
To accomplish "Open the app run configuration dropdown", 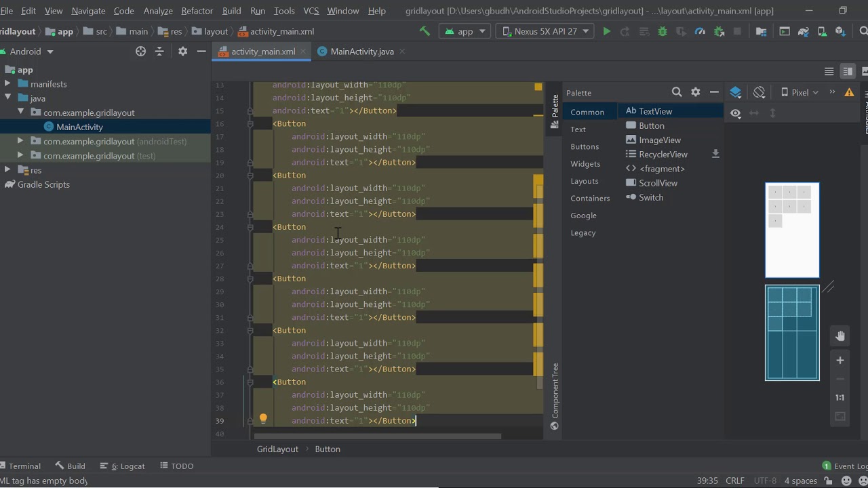I will [x=465, y=31].
